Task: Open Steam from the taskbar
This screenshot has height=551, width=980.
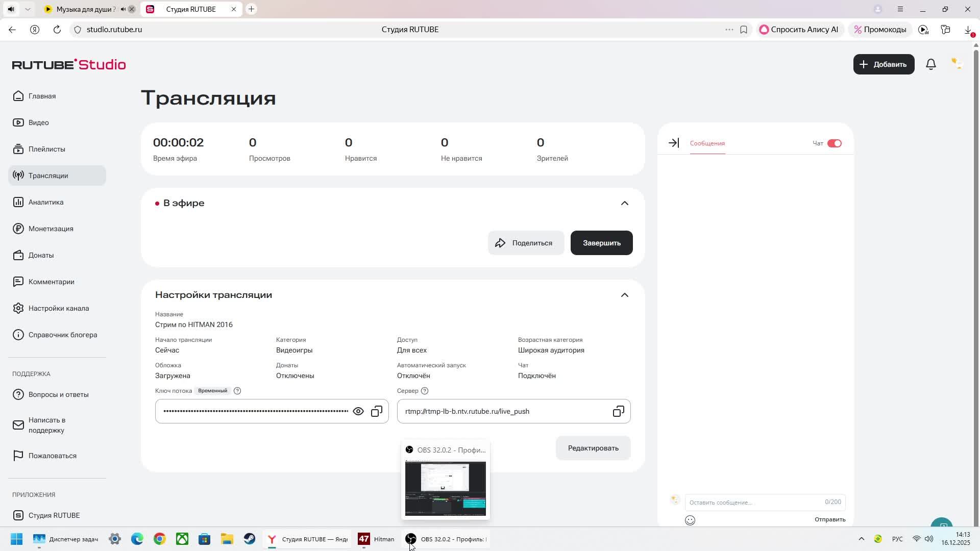Action: [x=250, y=539]
